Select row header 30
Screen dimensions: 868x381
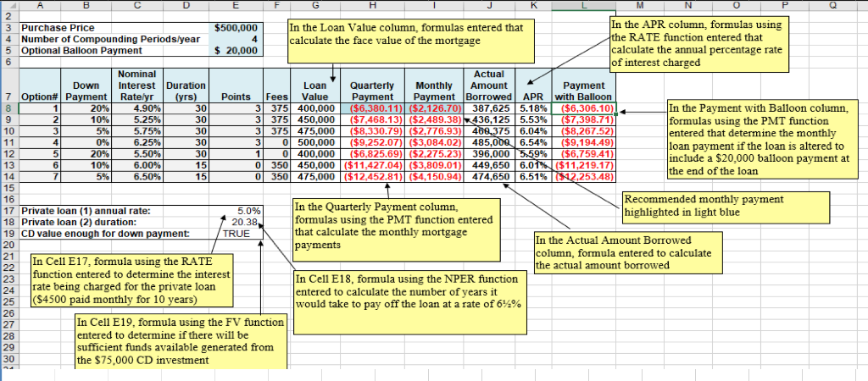9,358
